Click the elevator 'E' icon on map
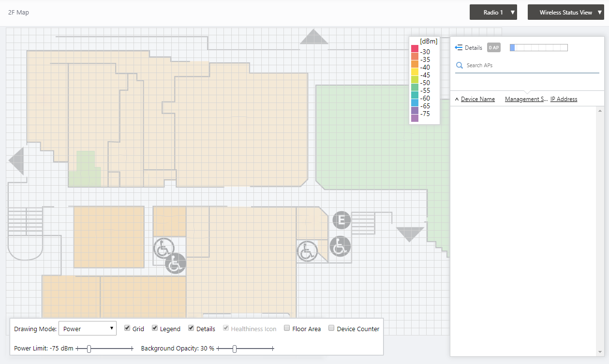The width and height of the screenshot is (609, 364). click(342, 220)
